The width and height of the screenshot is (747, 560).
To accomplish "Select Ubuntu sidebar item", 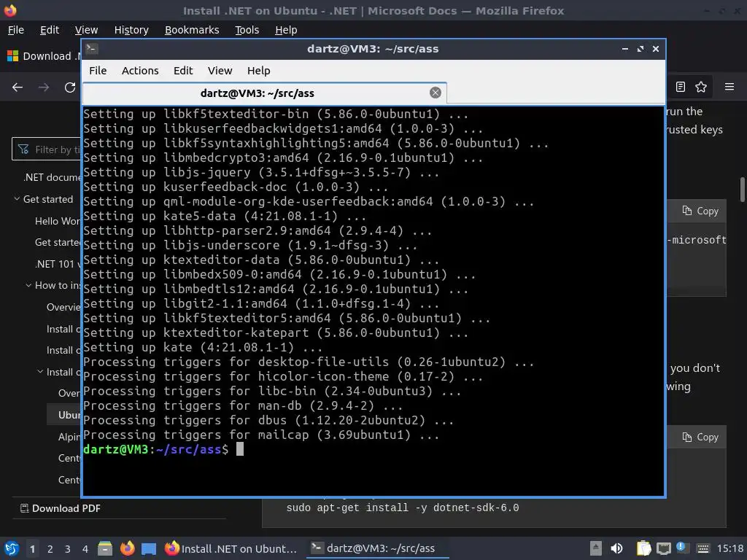I will (64, 415).
